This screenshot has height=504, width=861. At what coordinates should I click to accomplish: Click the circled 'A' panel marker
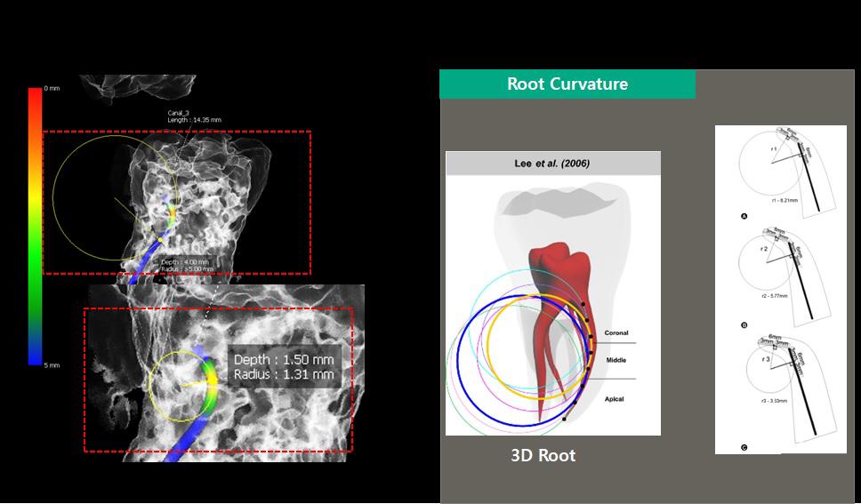click(744, 216)
